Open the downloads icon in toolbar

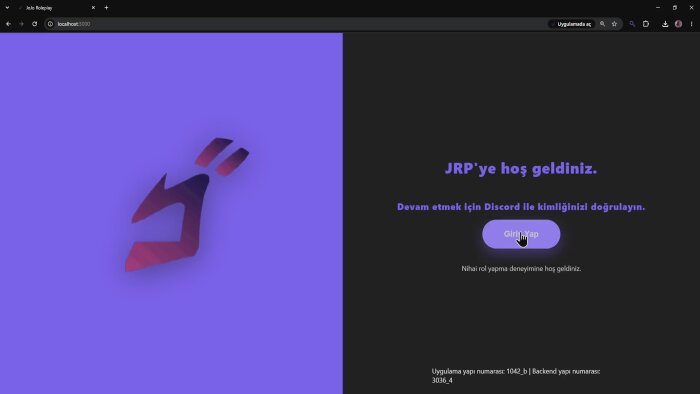pyautogui.click(x=665, y=24)
